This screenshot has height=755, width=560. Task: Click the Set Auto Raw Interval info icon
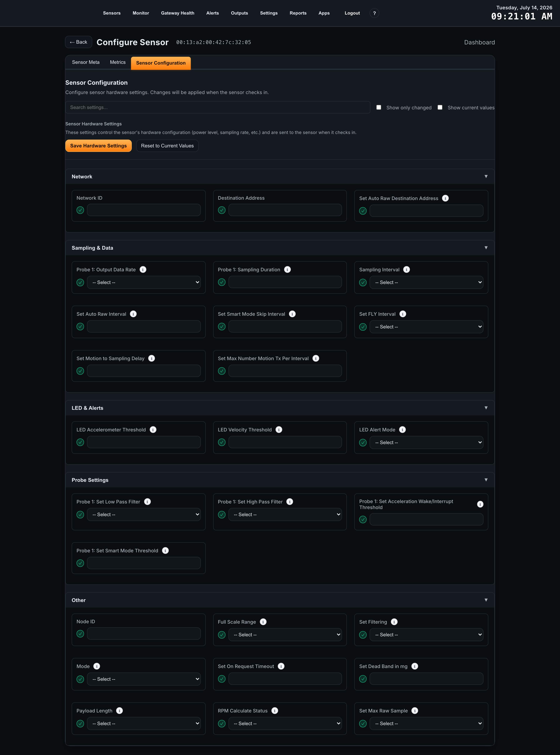pos(133,314)
